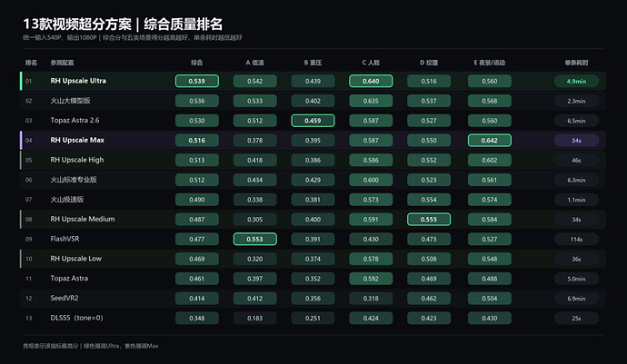Viewport: 627px width, 364px height.
Task: Select the 'RH Upscale High' row name
Action: [76, 160]
